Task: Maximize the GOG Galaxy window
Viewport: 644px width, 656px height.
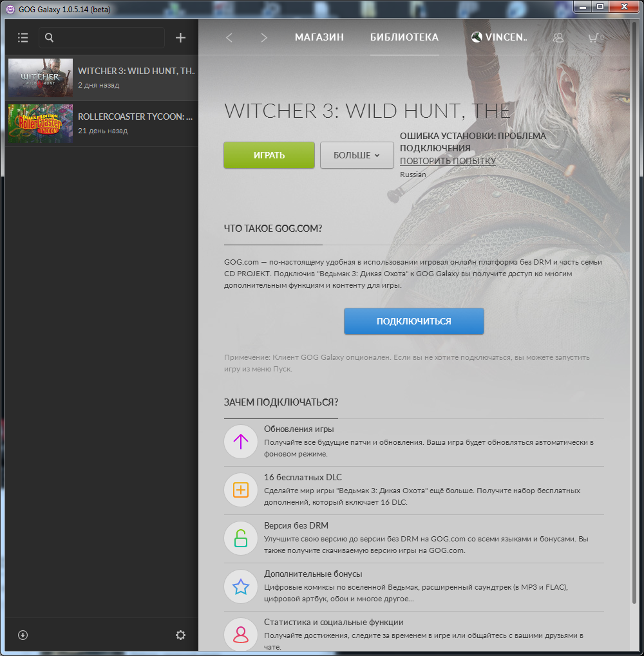Action: [600, 6]
